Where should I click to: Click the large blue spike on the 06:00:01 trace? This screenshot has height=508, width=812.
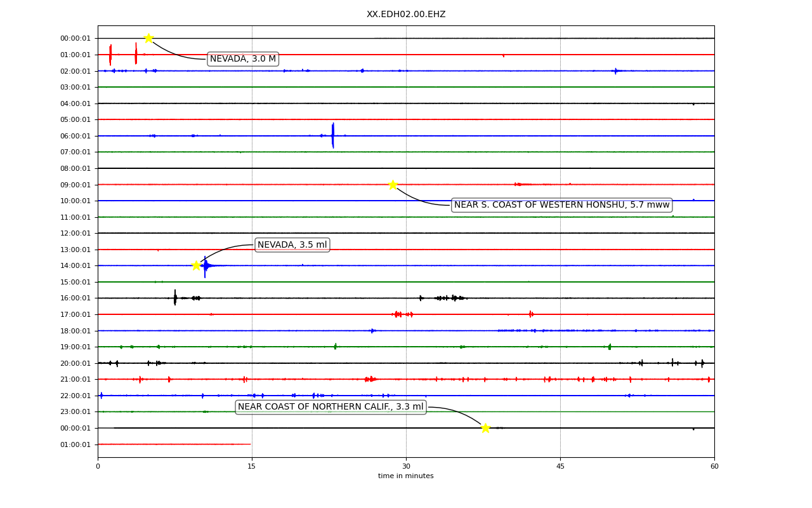point(332,135)
